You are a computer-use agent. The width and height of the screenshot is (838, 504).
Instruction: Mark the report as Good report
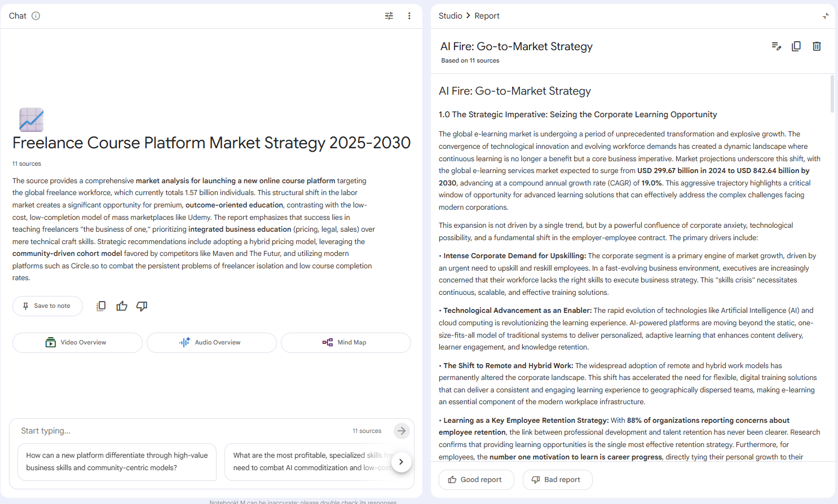click(476, 480)
